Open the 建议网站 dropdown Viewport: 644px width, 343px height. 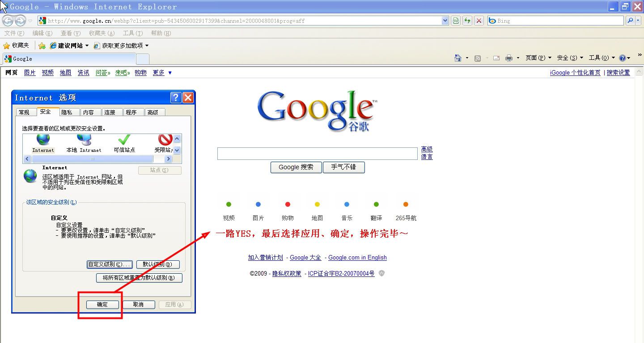tap(69, 46)
